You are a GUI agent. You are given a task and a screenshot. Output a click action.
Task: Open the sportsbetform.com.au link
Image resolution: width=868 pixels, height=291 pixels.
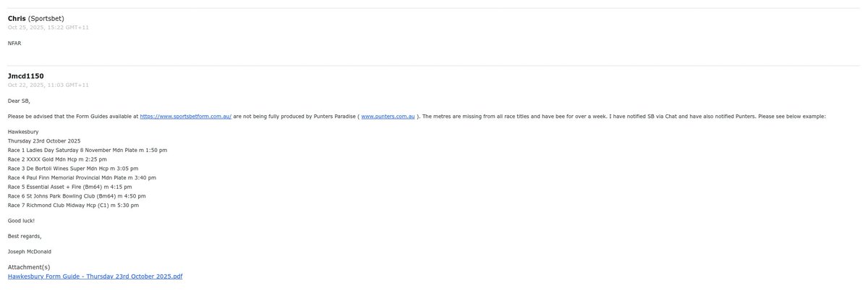[x=186, y=116]
